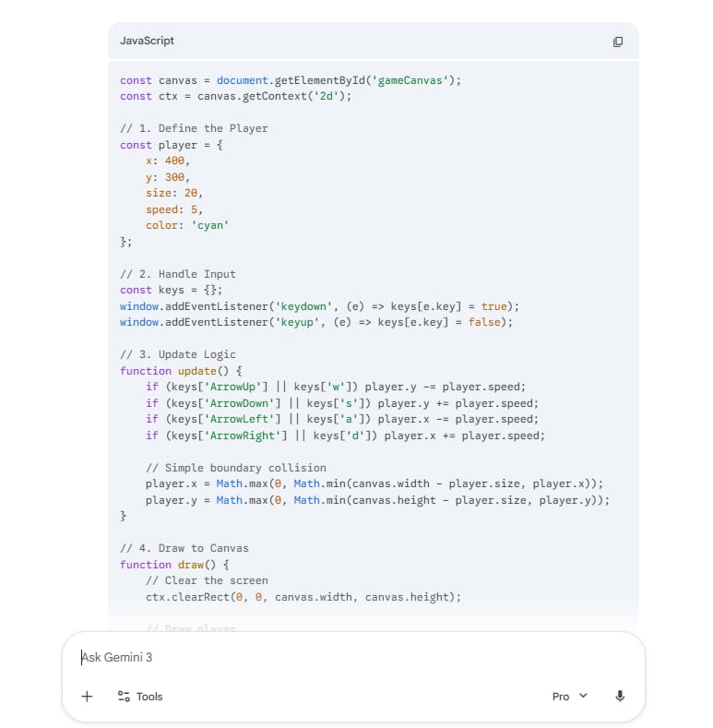Click the canvas.getContext('2d') line
This screenshot has width=713, height=728.
[x=236, y=97]
